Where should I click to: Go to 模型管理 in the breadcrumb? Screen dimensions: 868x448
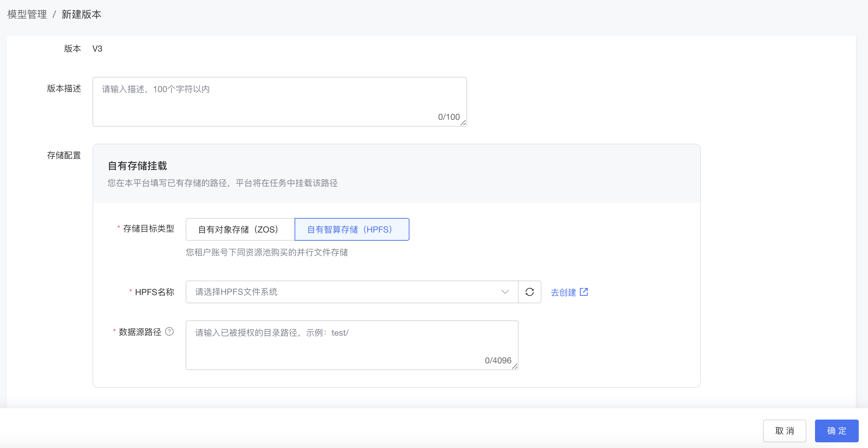pos(27,14)
